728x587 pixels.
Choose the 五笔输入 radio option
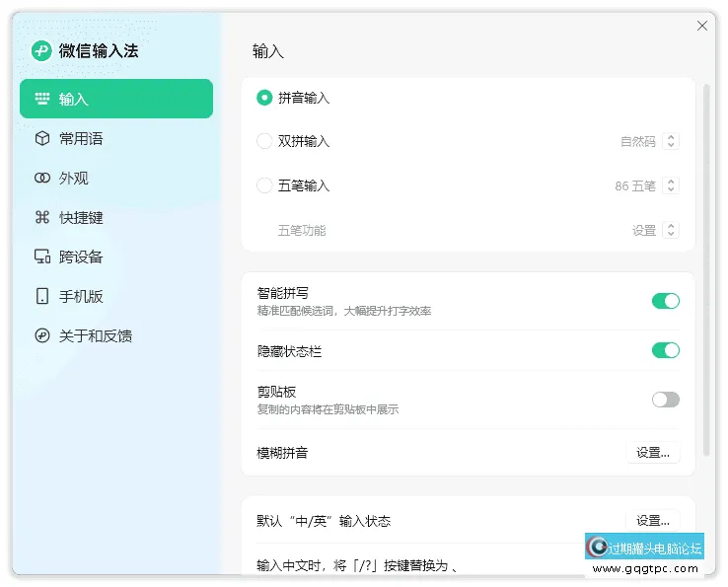coord(264,185)
